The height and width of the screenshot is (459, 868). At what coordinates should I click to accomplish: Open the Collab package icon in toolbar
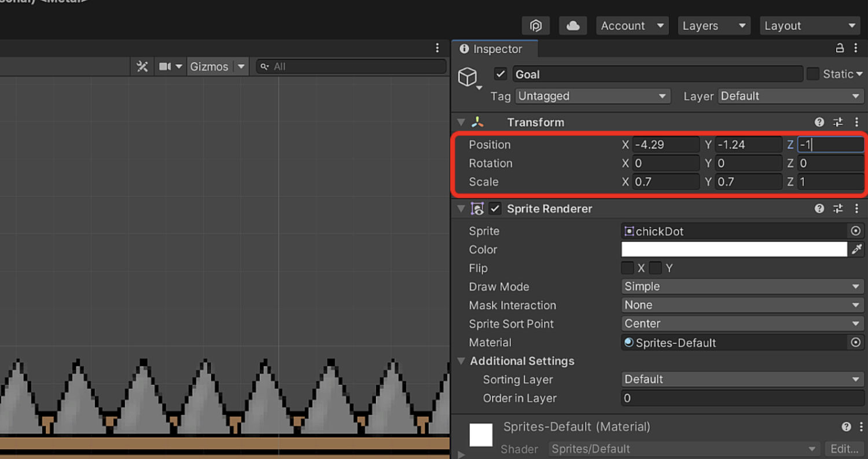[x=536, y=25]
